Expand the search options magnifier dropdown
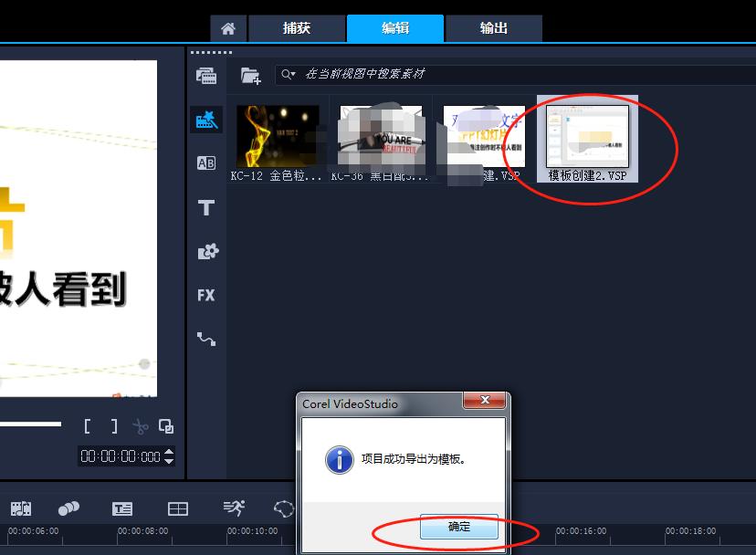 (289, 74)
